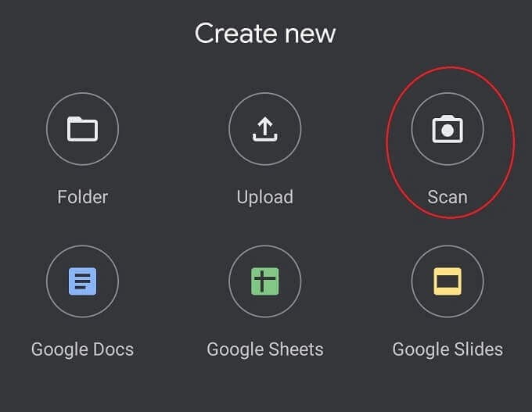The width and height of the screenshot is (532, 412).
Task: Tap the green Google Sheets icon
Action: pyautogui.click(x=265, y=281)
